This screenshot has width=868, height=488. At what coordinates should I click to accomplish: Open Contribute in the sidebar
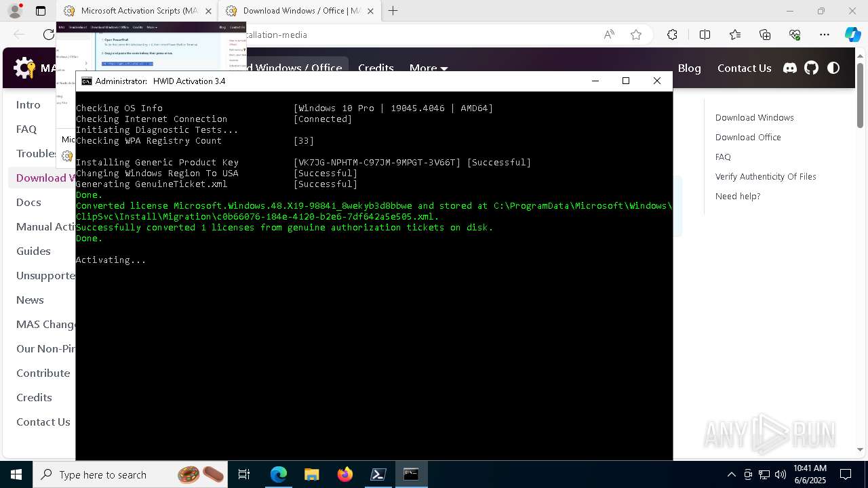coord(43,373)
